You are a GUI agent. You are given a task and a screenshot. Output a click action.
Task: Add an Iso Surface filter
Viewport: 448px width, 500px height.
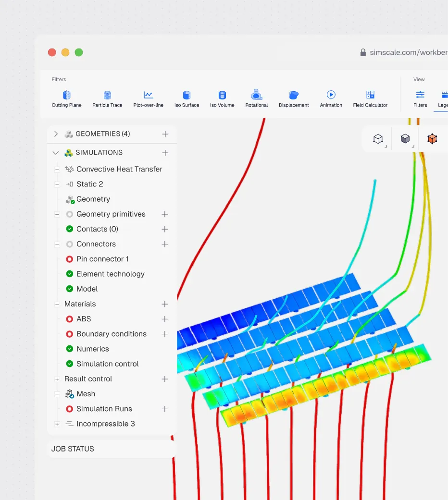(187, 99)
